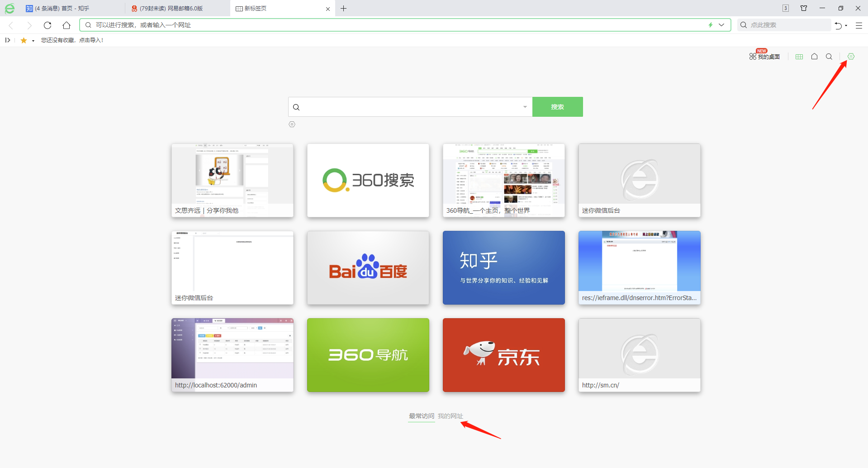Open the skin shirt icon in title bar

click(x=804, y=8)
